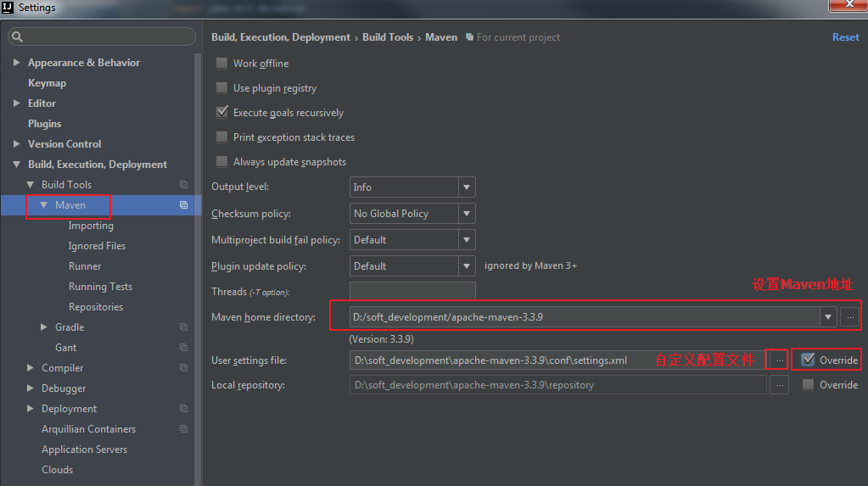Click the settings tree vertical scrollbar

click(x=198, y=269)
